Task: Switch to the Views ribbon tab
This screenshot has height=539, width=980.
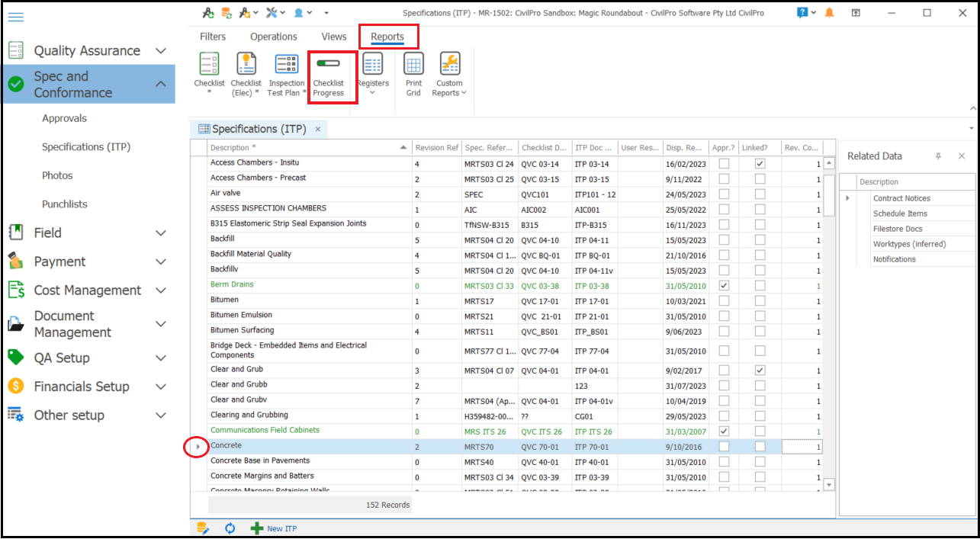Action: 334,37
